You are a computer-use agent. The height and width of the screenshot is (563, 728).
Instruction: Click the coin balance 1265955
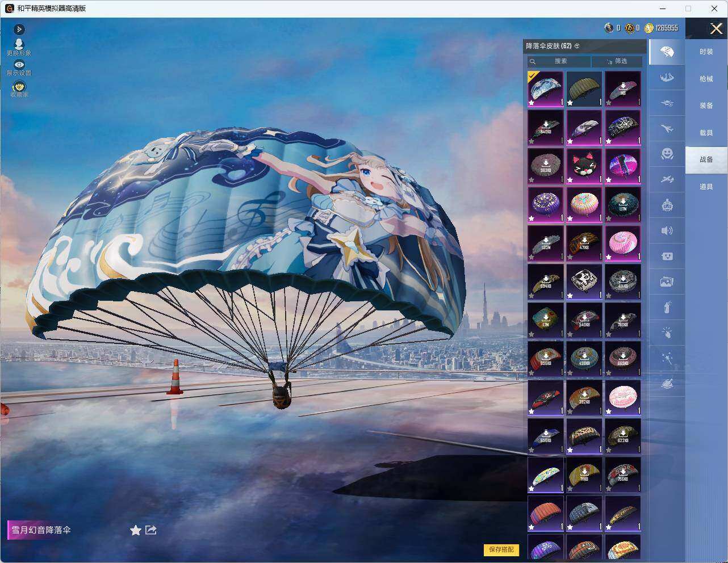[x=667, y=28]
